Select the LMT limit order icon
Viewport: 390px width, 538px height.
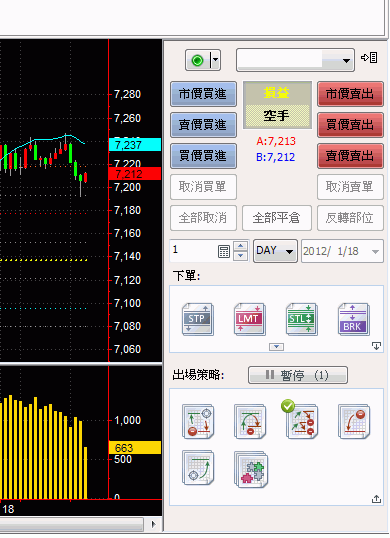tap(250, 319)
